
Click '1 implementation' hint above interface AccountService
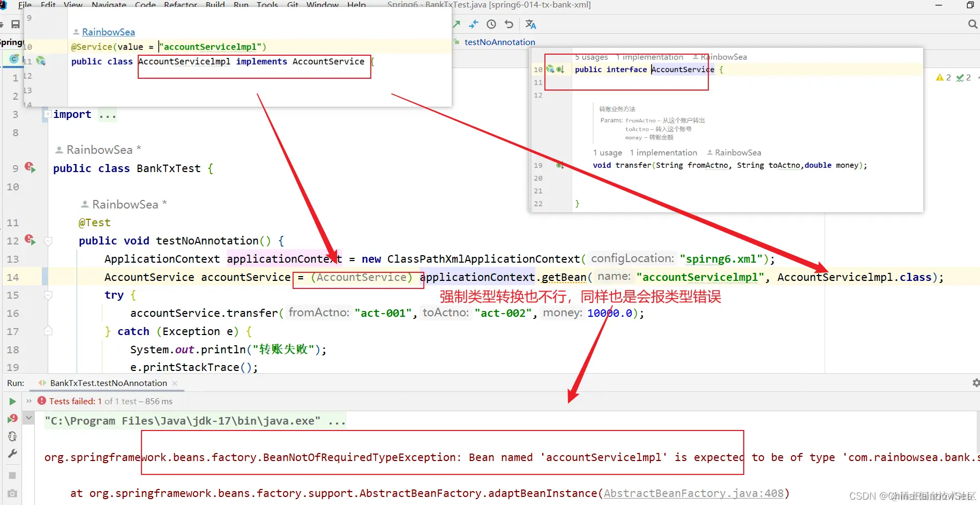coord(649,57)
